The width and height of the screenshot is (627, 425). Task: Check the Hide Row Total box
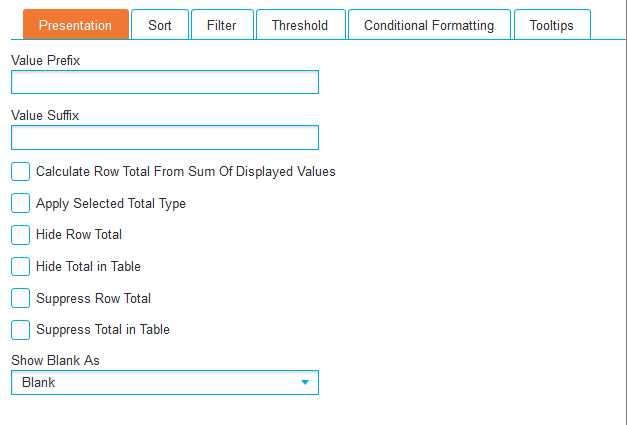[20, 235]
